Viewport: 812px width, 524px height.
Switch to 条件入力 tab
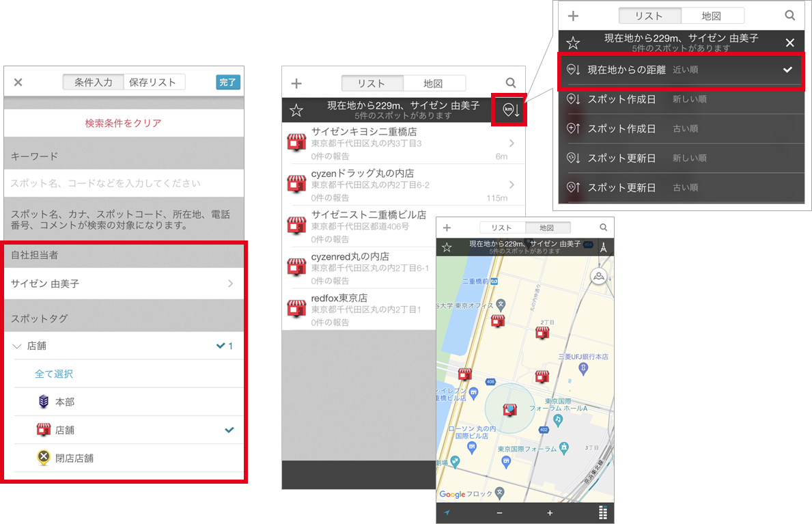(x=93, y=82)
